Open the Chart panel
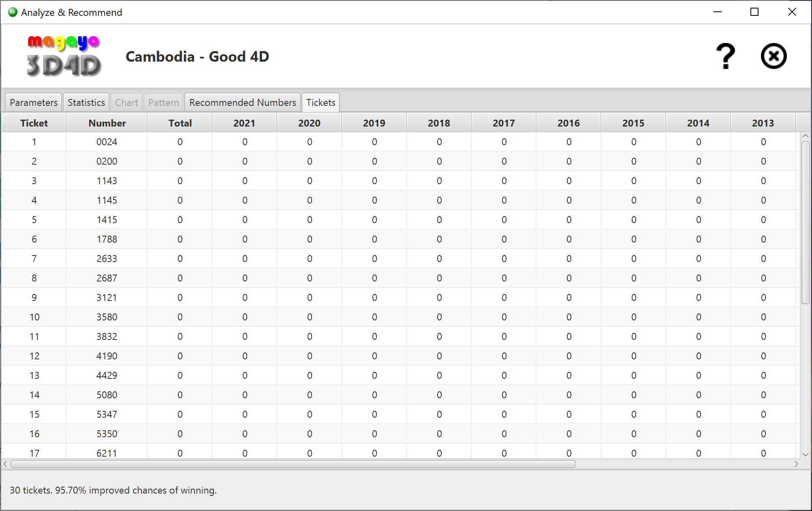The height and width of the screenshot is (511, 812). pos(126,103)
